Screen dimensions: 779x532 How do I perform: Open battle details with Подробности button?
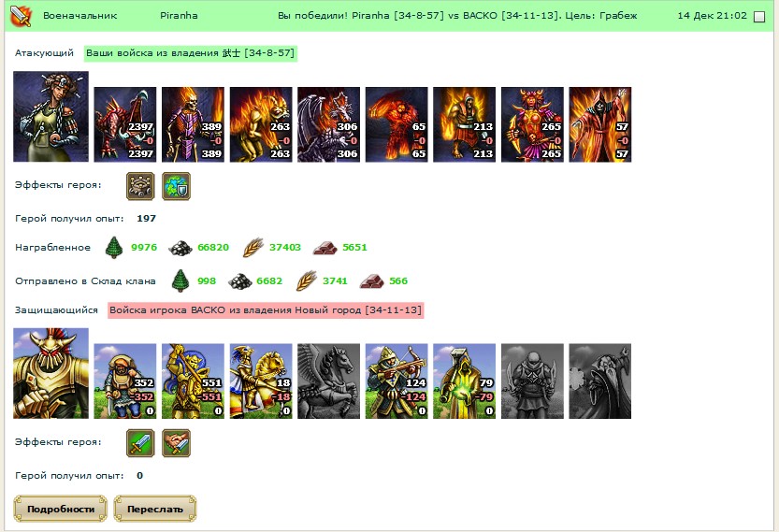[x=60, y=509]
